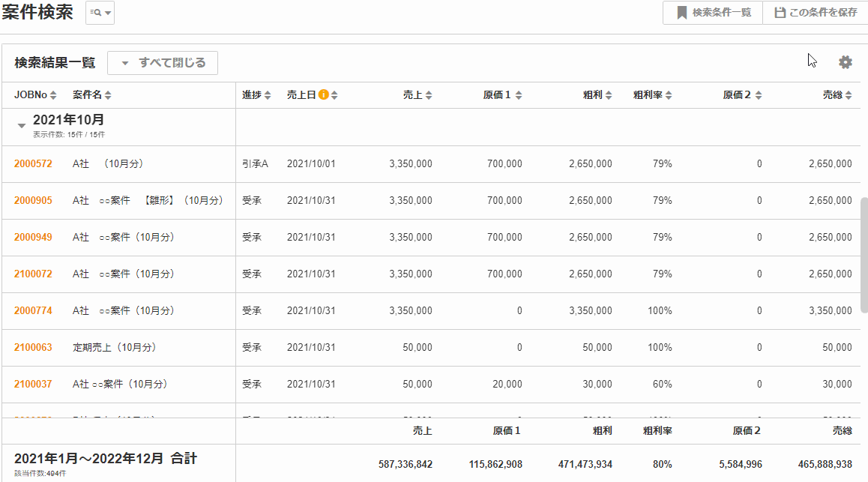
Task: Click the 売上日 info icon
Action: point(323,95)
